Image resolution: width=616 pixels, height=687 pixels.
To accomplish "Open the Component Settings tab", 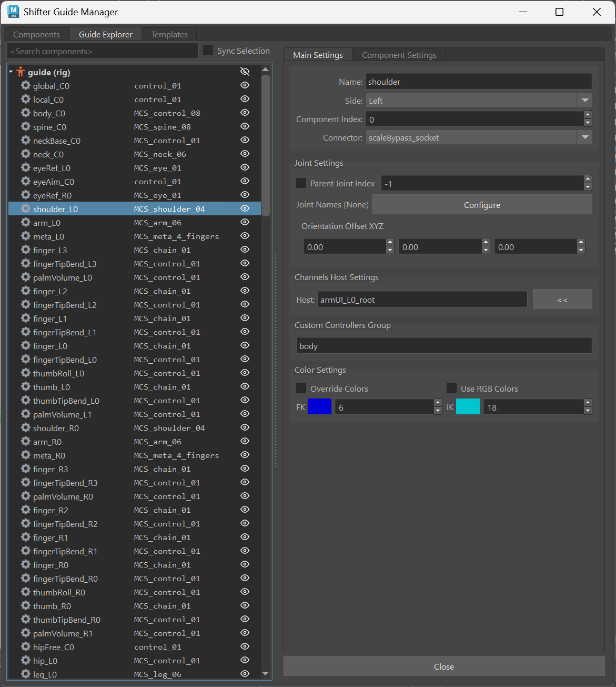I will click(399, 55).
